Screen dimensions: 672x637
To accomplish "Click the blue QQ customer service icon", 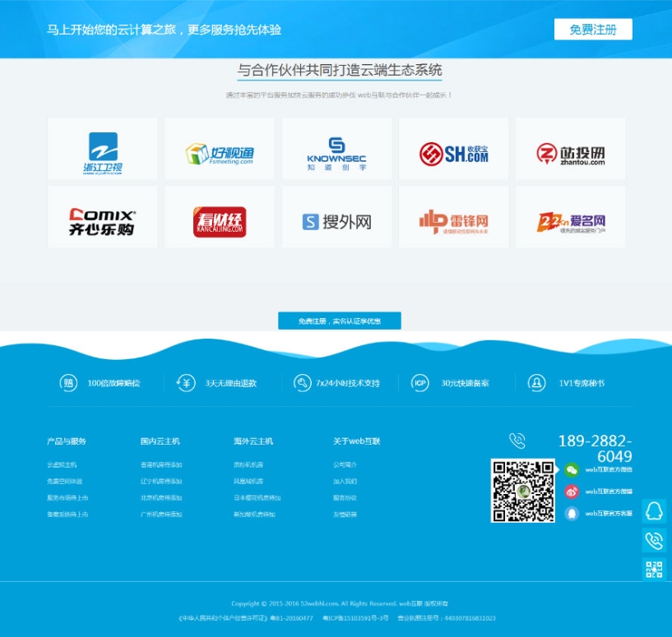I will 572,514.
